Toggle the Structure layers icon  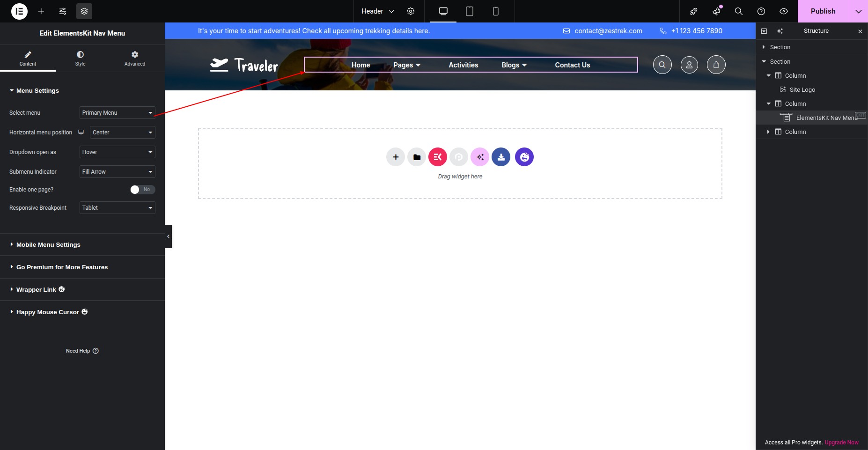[x=84, y=11]
